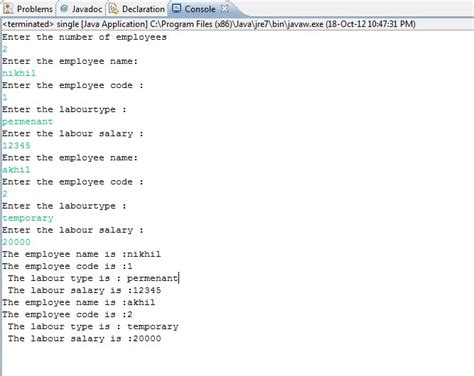Viewport: 474px width, 376px height.
Task: Click 'The employee code is :2' line
Action: click(67, 314)
